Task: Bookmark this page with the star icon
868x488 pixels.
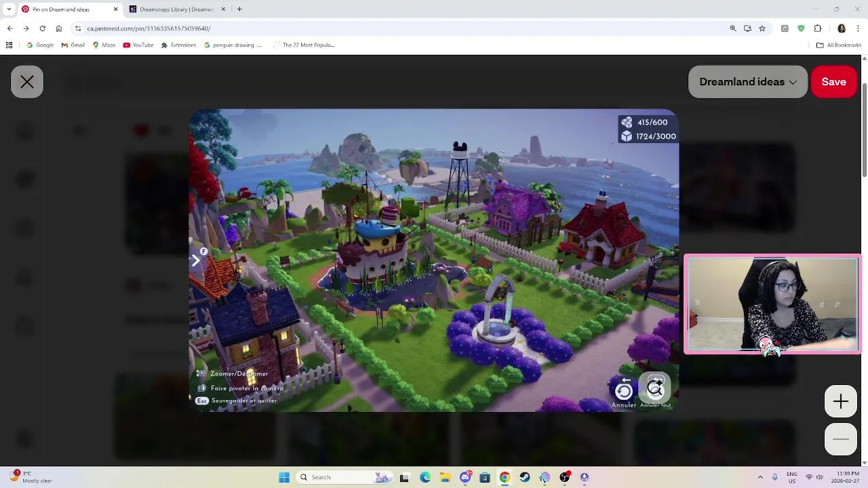Action: coord(762,28)
